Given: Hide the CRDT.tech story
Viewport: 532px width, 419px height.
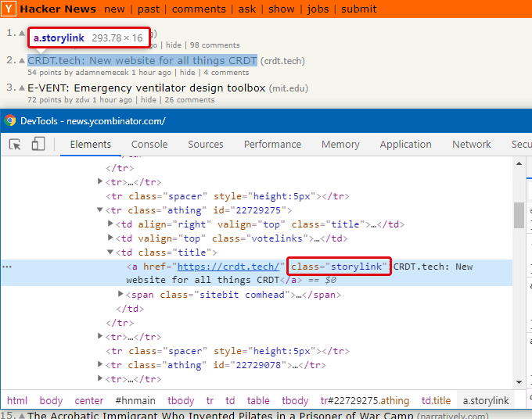Looking at the screenshot, I should click(x=187, y=73).
